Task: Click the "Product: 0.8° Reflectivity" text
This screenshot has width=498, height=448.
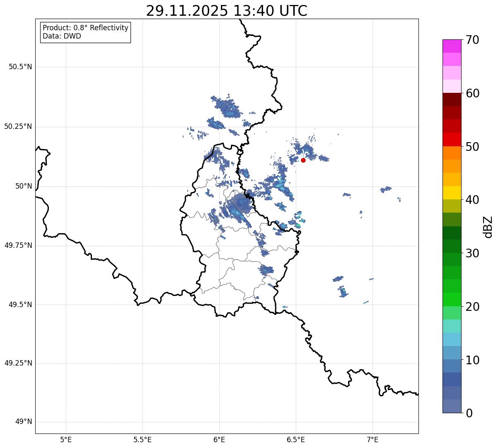Action: pyautogui.click(x=86, y=28)
